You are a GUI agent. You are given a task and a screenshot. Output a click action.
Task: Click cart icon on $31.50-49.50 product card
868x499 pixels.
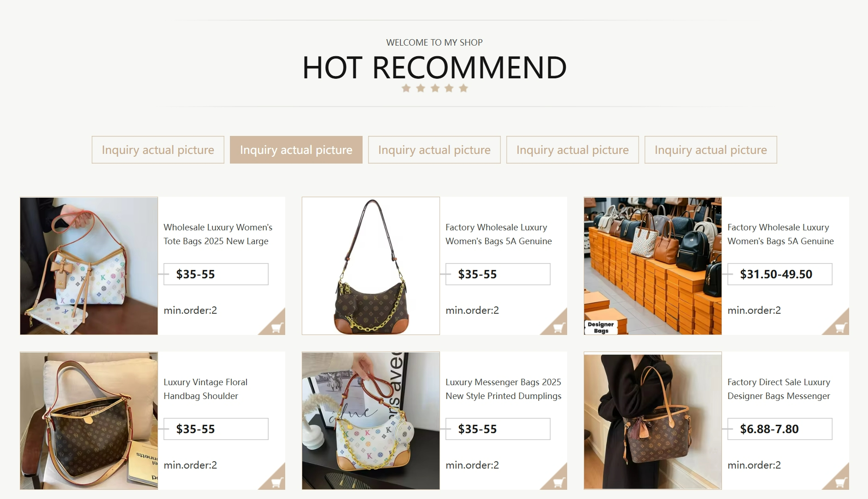tap(840, 327)
